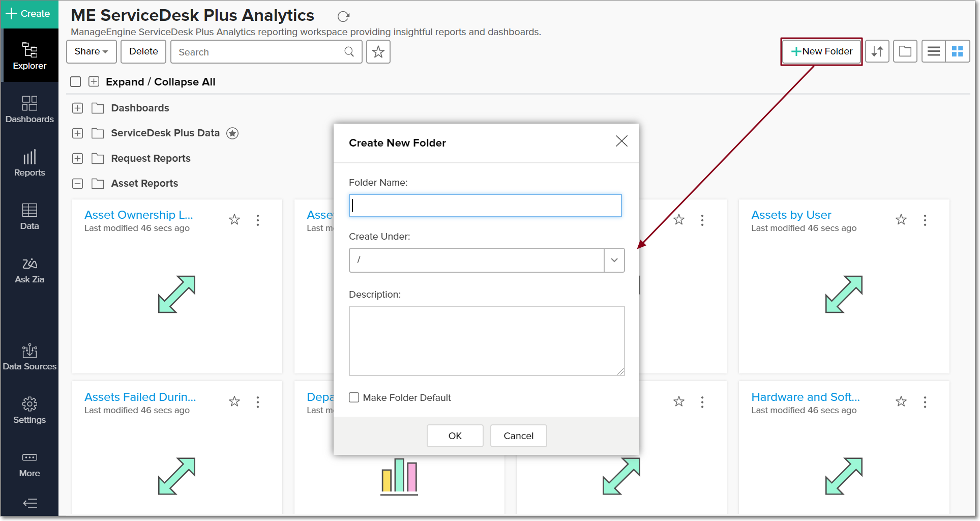Enable Make Folder Default checkbox
980x521 pixels.
354,397
